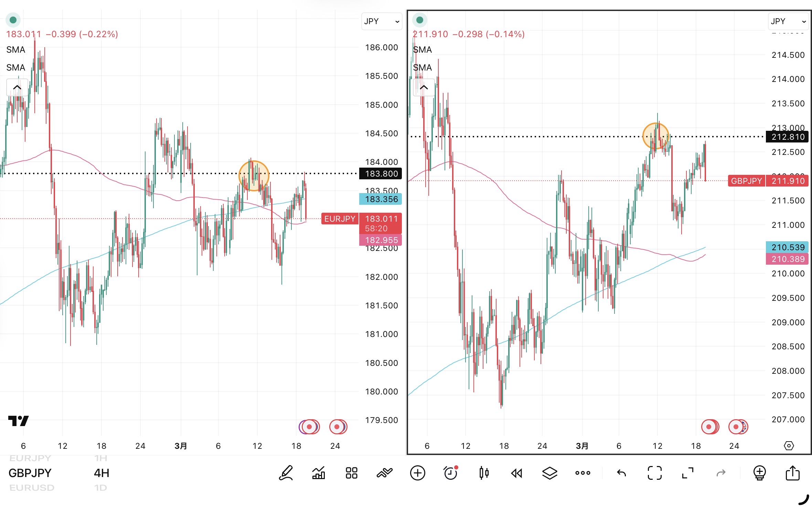Open the JPY currency dropdown on right chart
Screen dimensions: 812x508
[788, 21]
